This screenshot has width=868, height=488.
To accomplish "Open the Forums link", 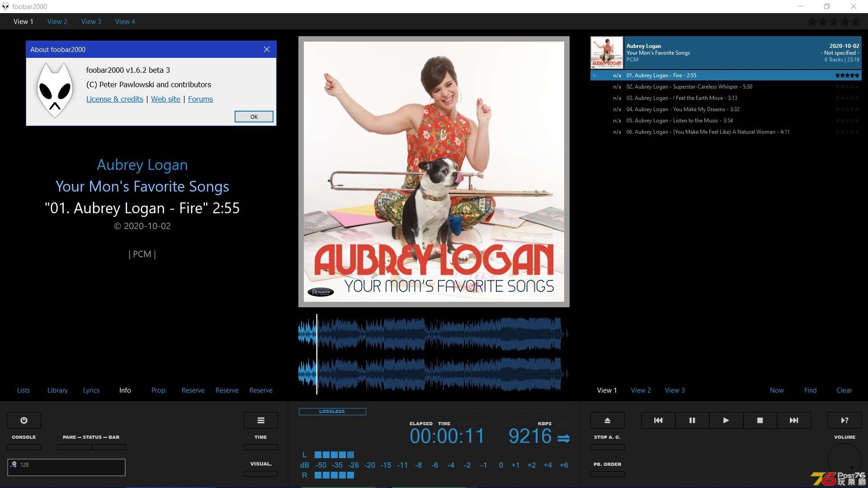I will (200, 99).
